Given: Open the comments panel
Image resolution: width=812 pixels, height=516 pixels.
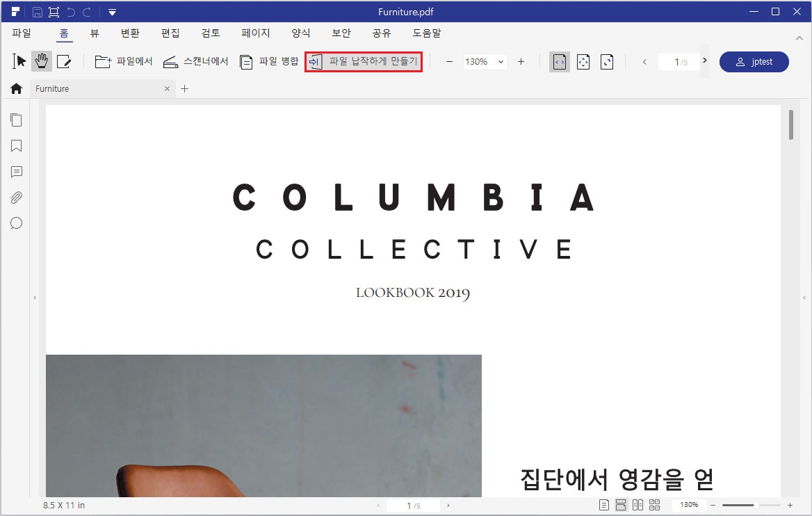Looking at the screenshot, I should point(17,172).
